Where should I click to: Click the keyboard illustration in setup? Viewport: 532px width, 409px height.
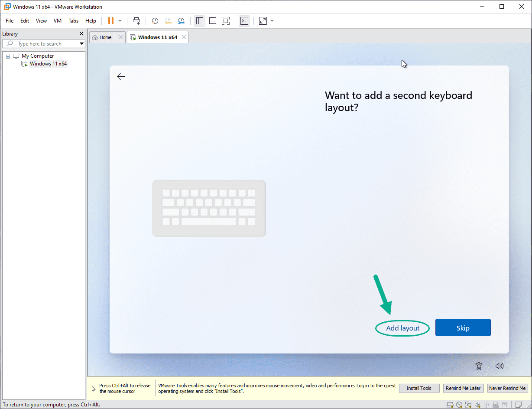pos(209,208)
